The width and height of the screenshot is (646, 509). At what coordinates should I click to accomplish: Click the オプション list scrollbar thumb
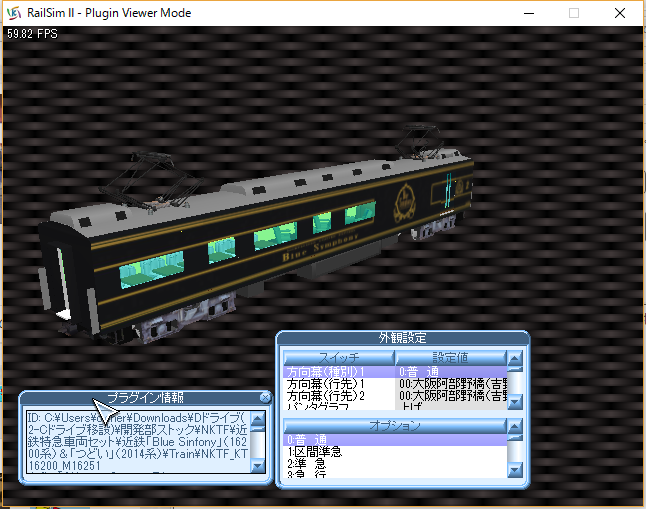click(x=515, y=438)
